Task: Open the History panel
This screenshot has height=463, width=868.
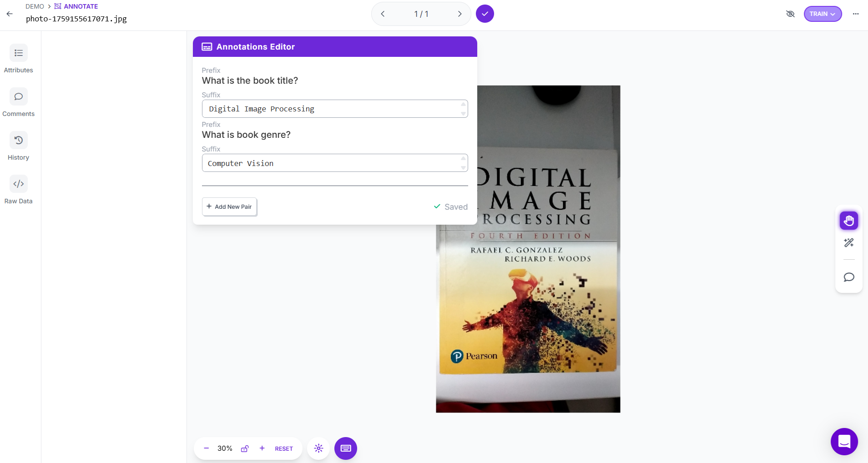Action: [x=19, y=146]
